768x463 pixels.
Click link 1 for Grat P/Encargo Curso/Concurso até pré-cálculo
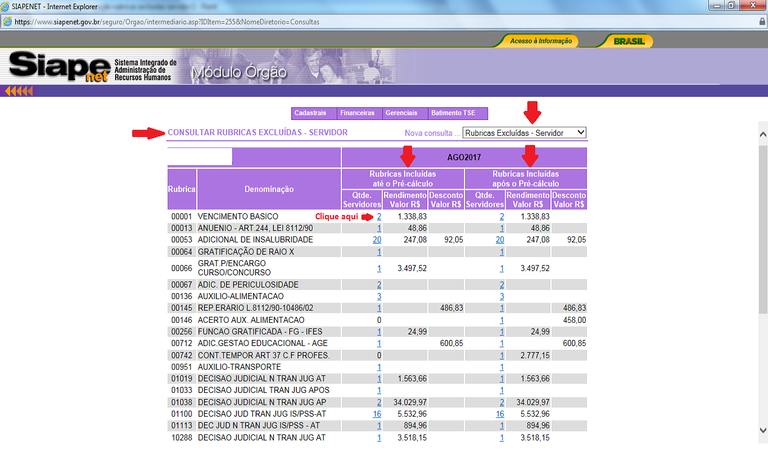(x=379, y=269)
